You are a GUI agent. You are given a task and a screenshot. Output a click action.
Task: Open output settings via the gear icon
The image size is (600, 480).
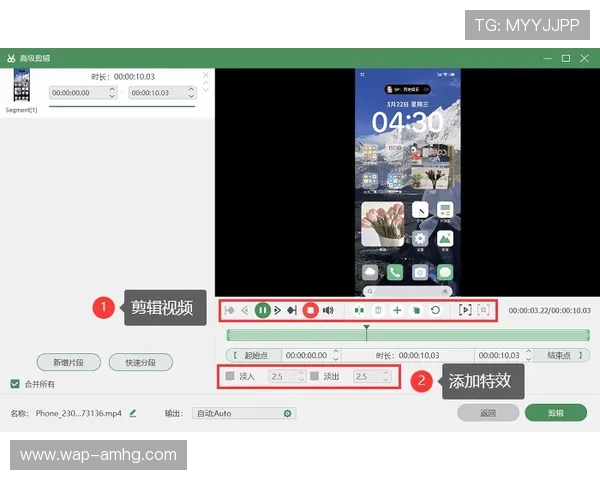tap(288, 412)
